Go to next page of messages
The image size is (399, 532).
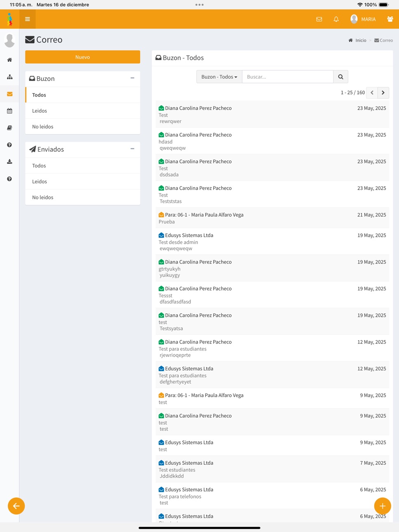pyautogui.click(x=383, y=93)
